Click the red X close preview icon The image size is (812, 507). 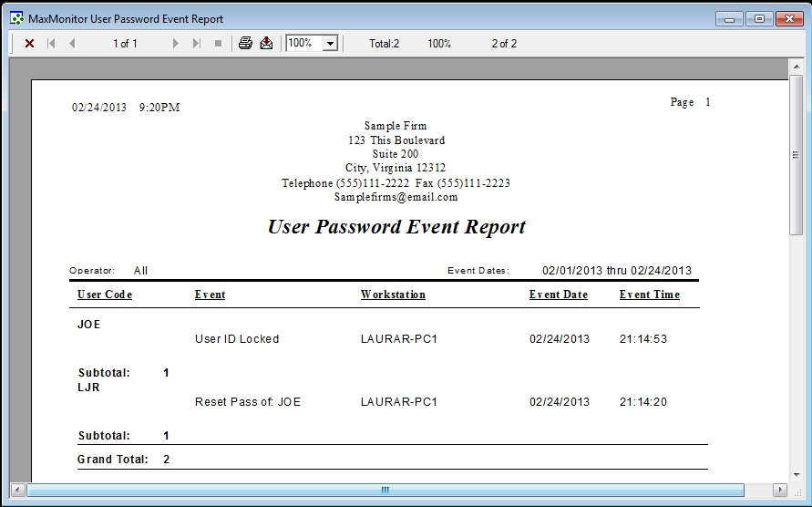pyautogui.click(x=29, y=43)
